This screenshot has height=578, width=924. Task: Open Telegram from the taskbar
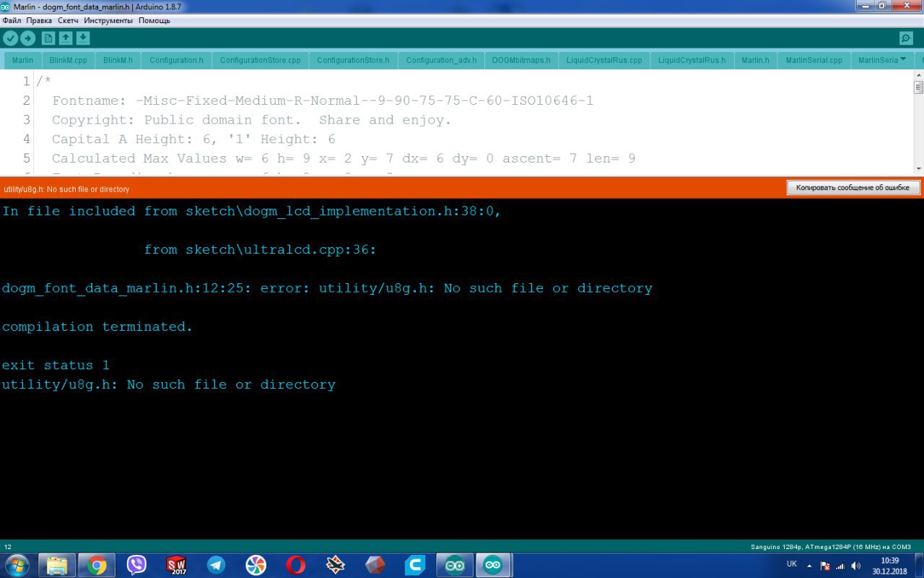216,564
